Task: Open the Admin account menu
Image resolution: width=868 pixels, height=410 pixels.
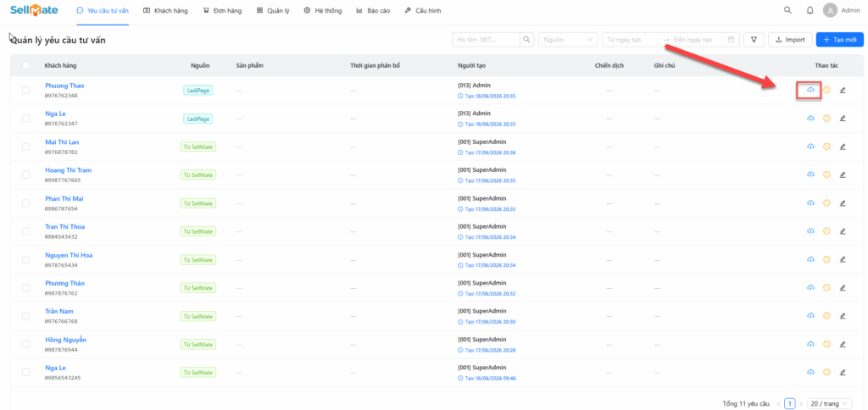Action: (842, 10)
